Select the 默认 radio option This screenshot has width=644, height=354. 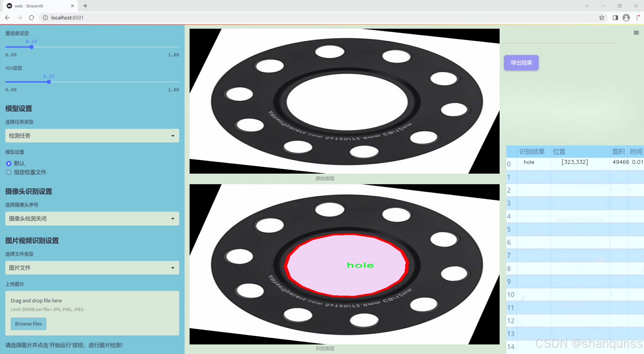[9, 163]
